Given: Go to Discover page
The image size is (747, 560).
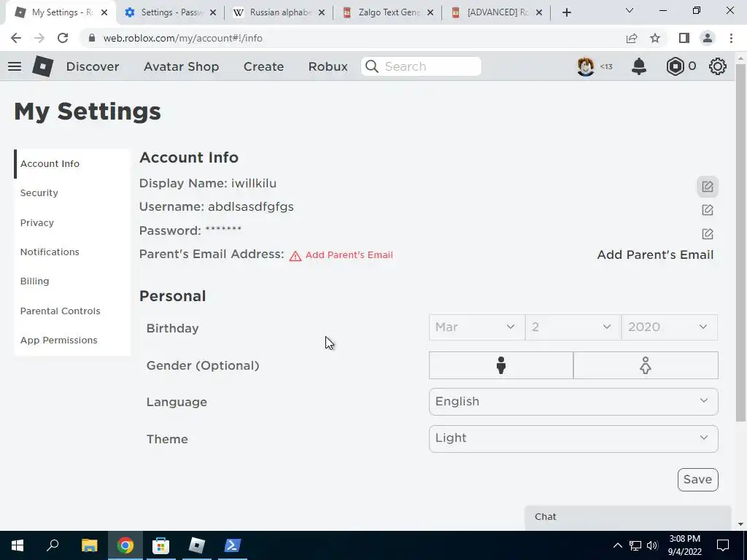Looking at the screenshot, I should [93, 66].
